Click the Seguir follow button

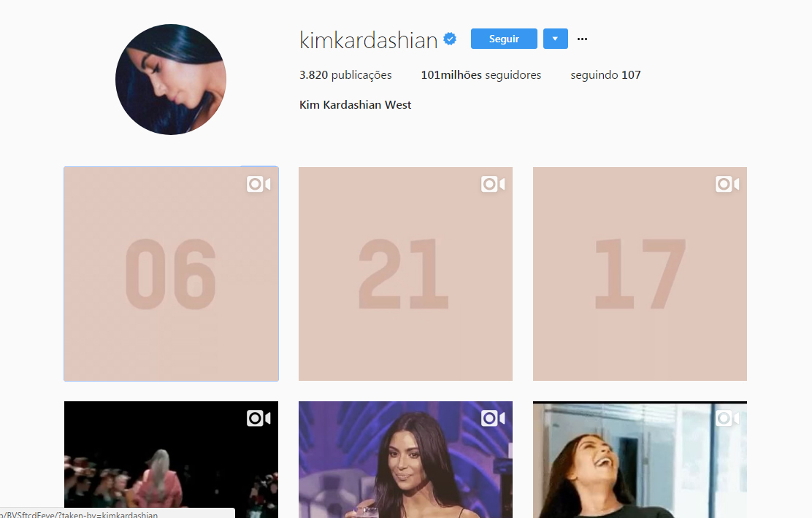point(504,39)
